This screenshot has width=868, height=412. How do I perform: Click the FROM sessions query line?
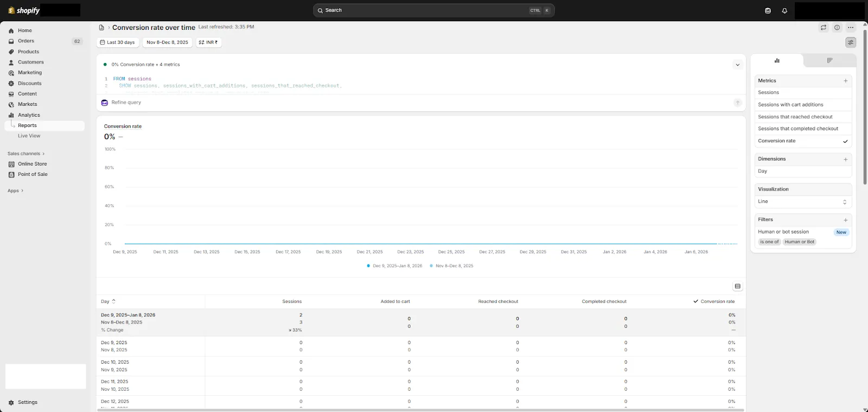pyautogui.click(x=132, y=79)
